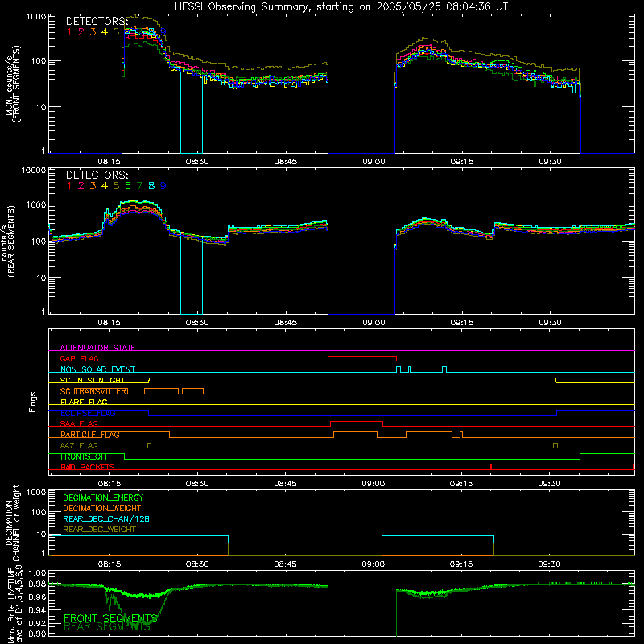
Task: Select the BAD_PACKETS flag label
Action: [x=88, y=467]
